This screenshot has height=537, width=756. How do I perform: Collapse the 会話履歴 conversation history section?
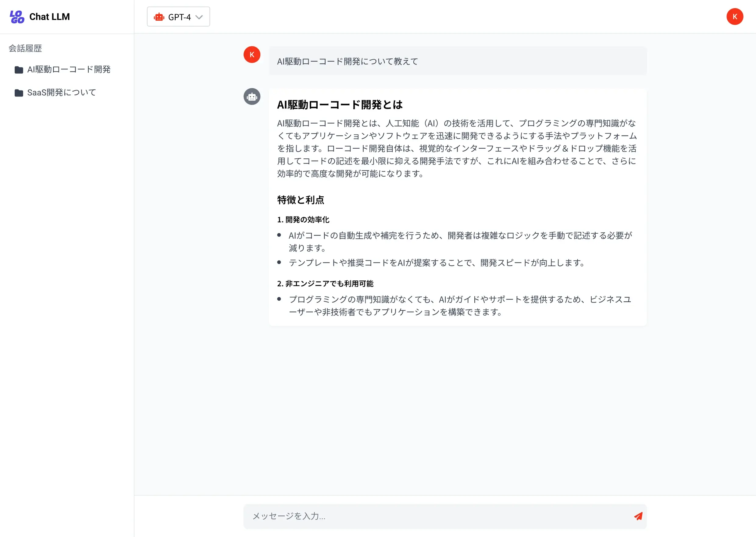(x=26, y=48)
